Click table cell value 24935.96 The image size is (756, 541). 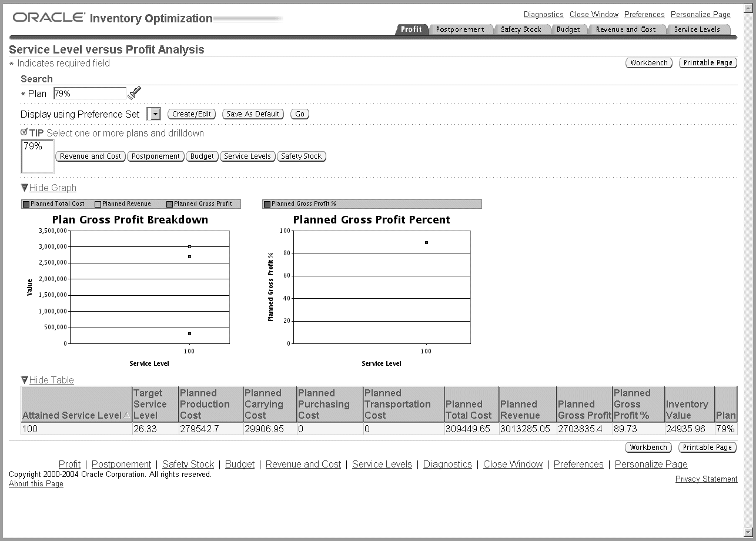coord(685,429)
